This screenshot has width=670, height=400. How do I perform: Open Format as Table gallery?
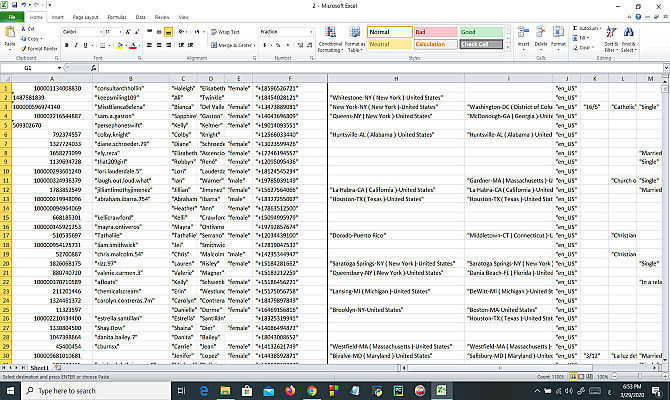pos(355,39)
